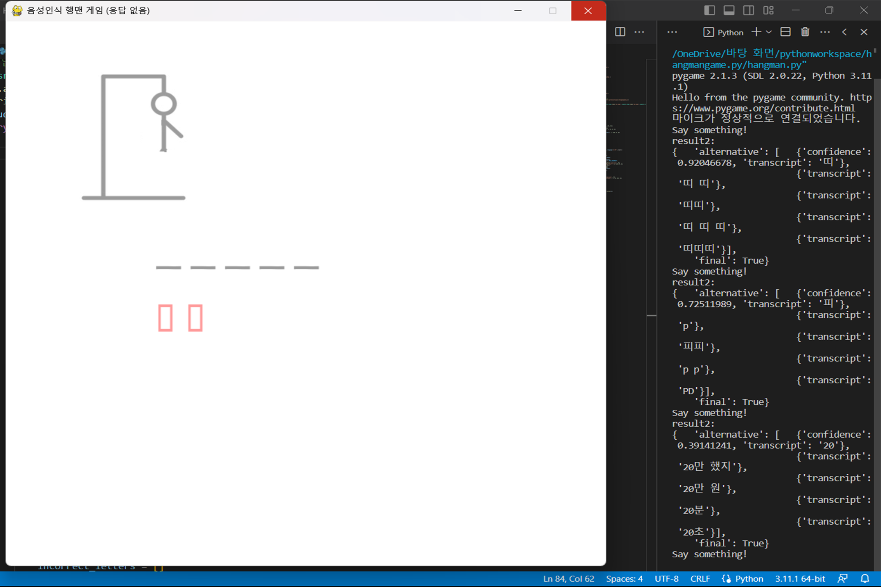Viewport: 882px width, 588px height.
Task: Toggle VS Code bottom panel layout icon
Action: (x=729, y=10)
